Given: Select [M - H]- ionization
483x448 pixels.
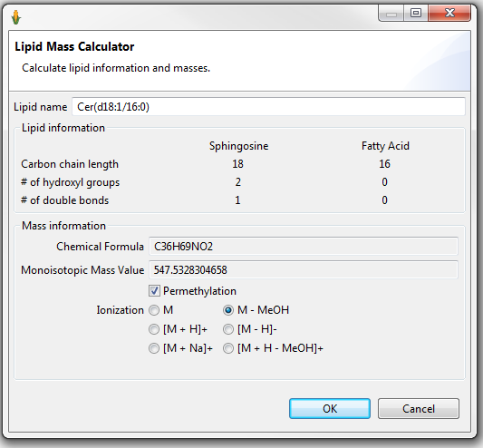Looking at the screenshot, I should tap(228, 329).
